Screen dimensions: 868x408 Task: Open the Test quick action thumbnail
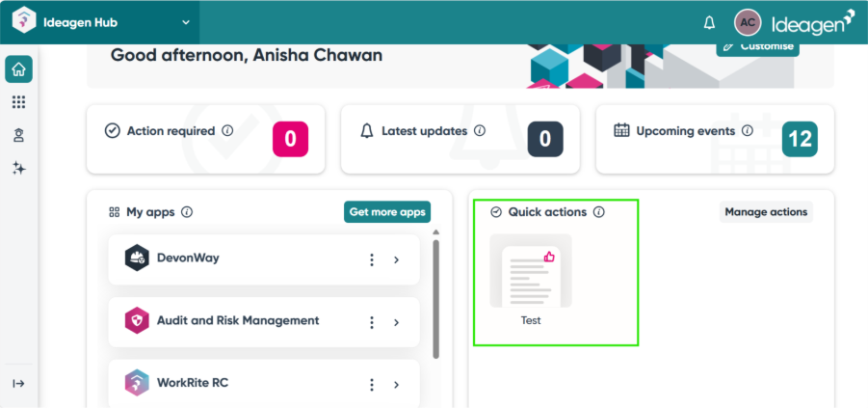pos(531,272)
